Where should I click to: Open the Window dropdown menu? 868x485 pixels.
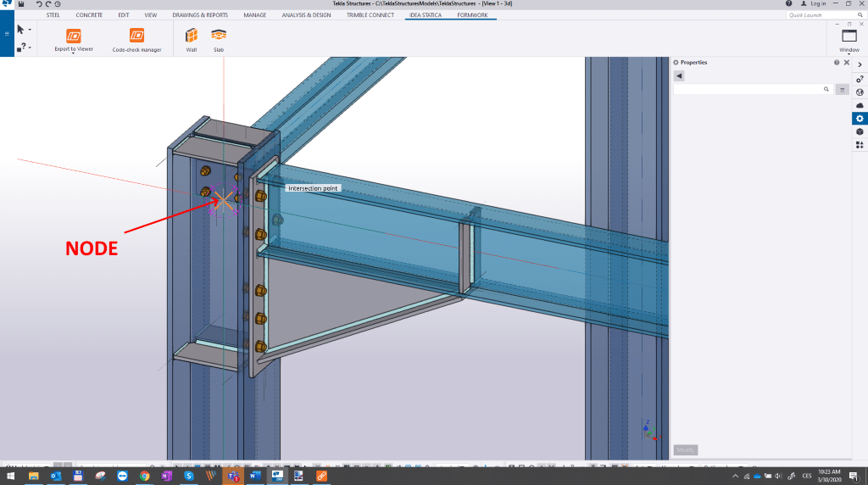click(849, 40)
